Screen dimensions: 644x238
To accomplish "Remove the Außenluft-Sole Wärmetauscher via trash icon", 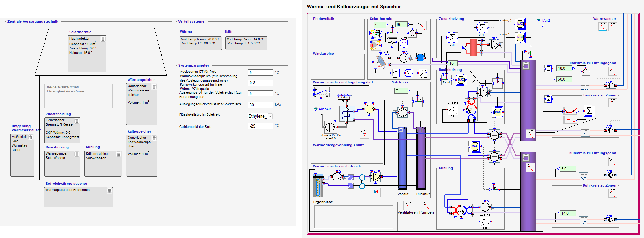I will click(31, 138).
